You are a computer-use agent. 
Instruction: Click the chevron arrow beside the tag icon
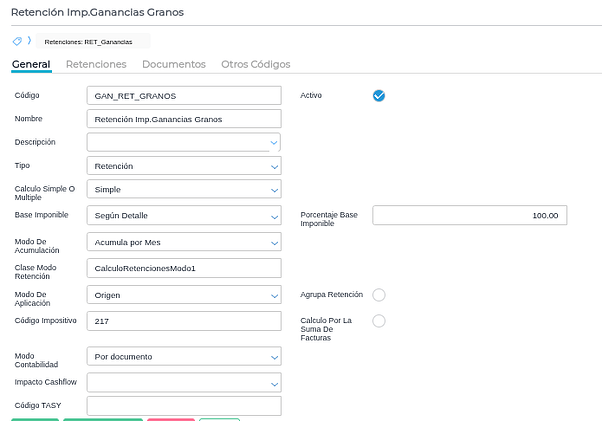click(28, 41)
